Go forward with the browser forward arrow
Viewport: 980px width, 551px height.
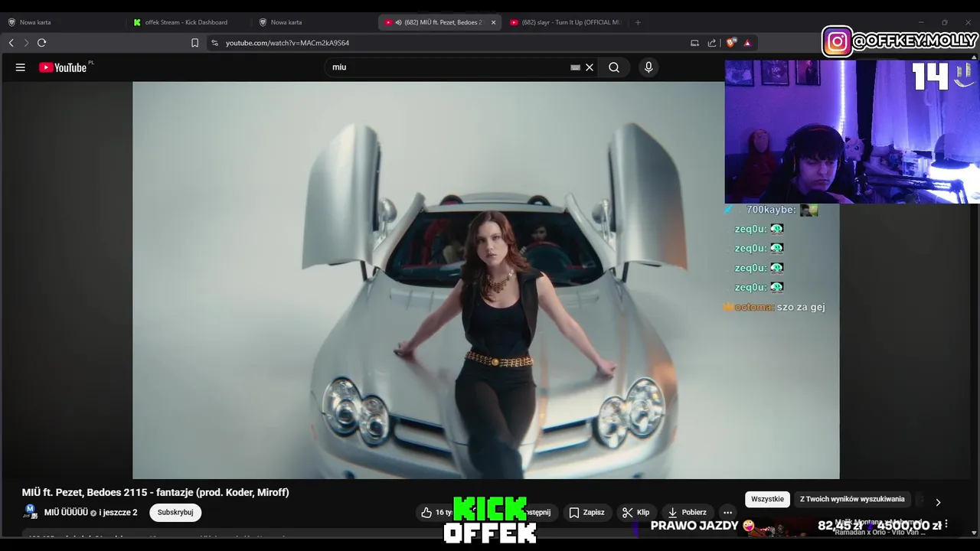click(x=26, y=43)
